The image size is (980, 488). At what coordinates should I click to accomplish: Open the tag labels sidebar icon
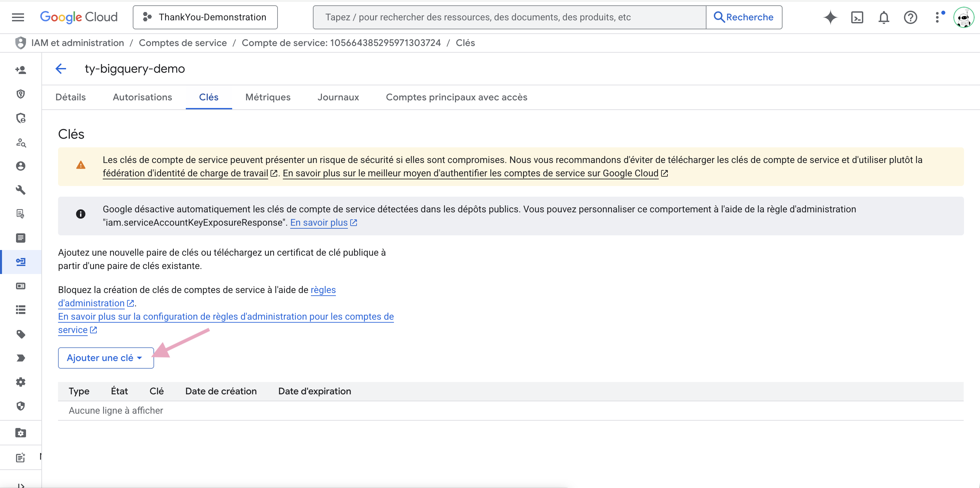tap(21, 334)
